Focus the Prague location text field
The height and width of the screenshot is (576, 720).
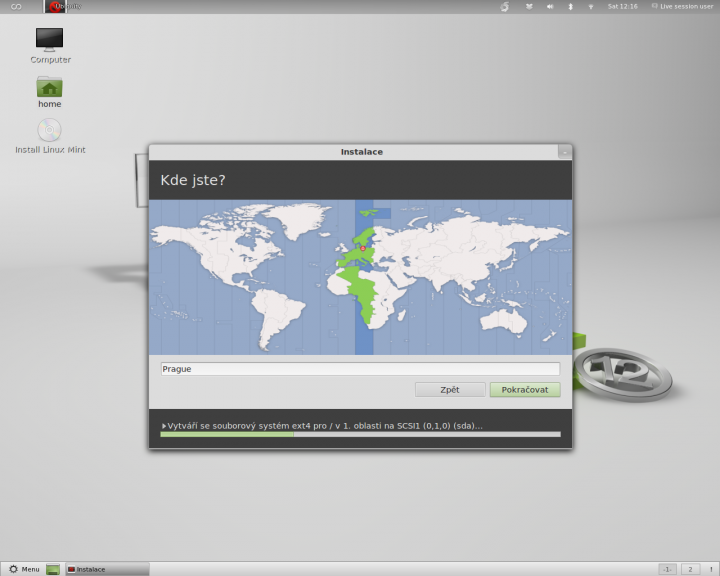click(360, 369)
